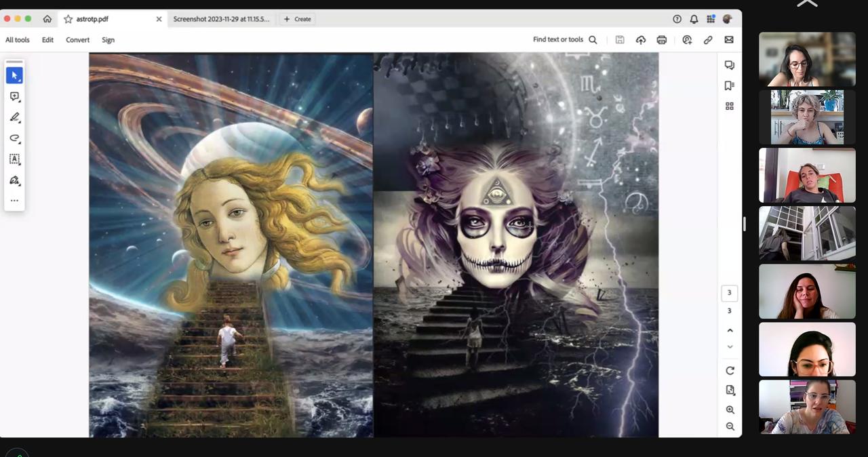Go to the next page with down chevron
868x457 pixels.
730,346
